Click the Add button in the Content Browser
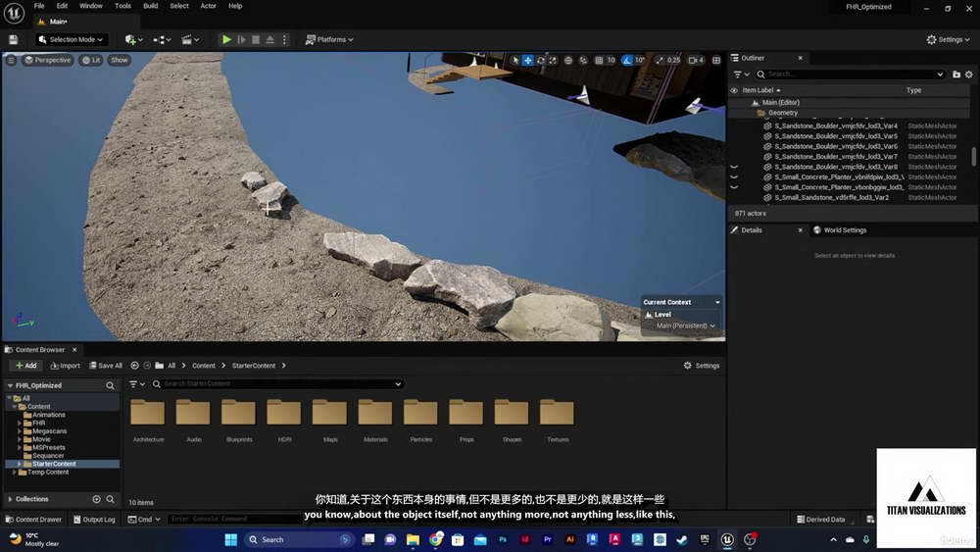The width and height of the screenshot is (980, 552). 25,366
